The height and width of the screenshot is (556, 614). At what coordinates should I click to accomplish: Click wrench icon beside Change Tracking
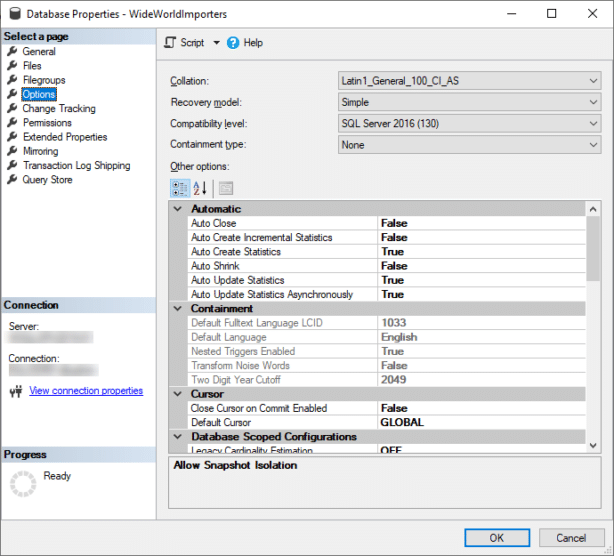13,108
